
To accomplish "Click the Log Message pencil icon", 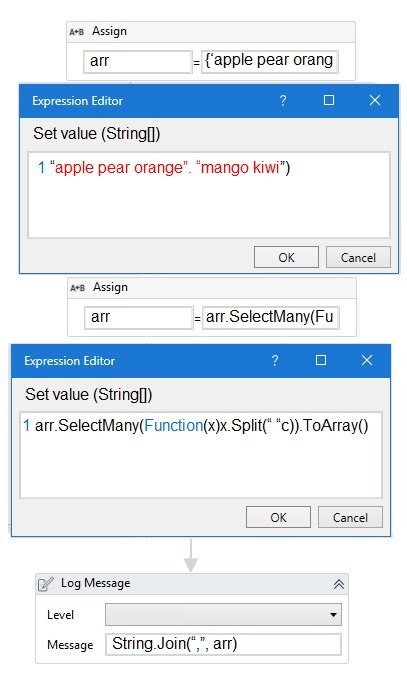I will pos(46,584).
